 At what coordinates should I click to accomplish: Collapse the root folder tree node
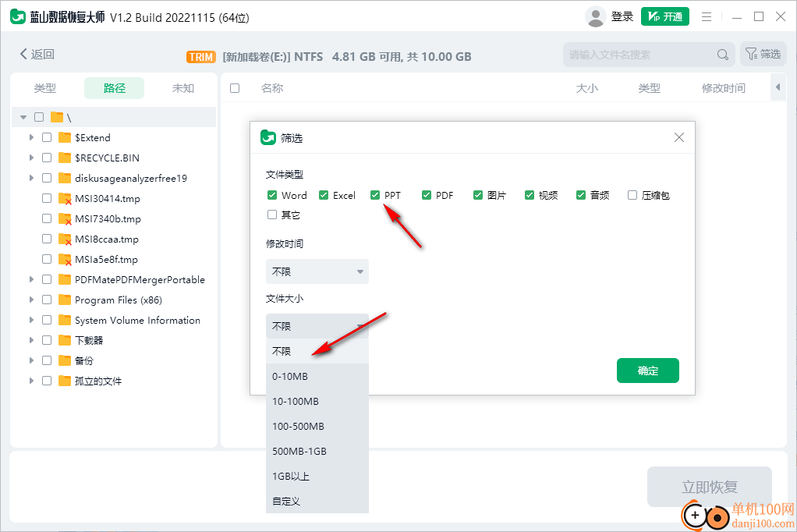(x=23, y=117)
